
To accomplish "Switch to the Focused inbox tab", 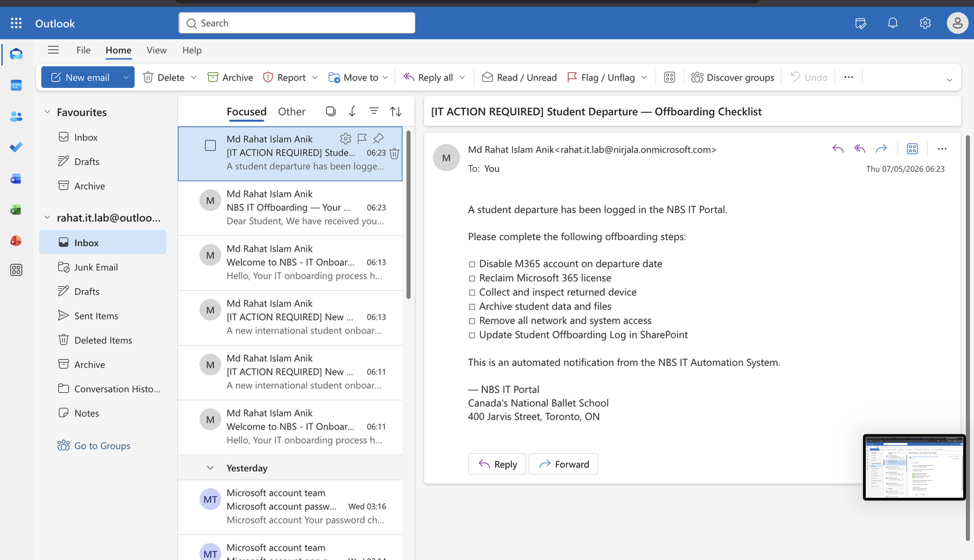I will tap(246, 112).
